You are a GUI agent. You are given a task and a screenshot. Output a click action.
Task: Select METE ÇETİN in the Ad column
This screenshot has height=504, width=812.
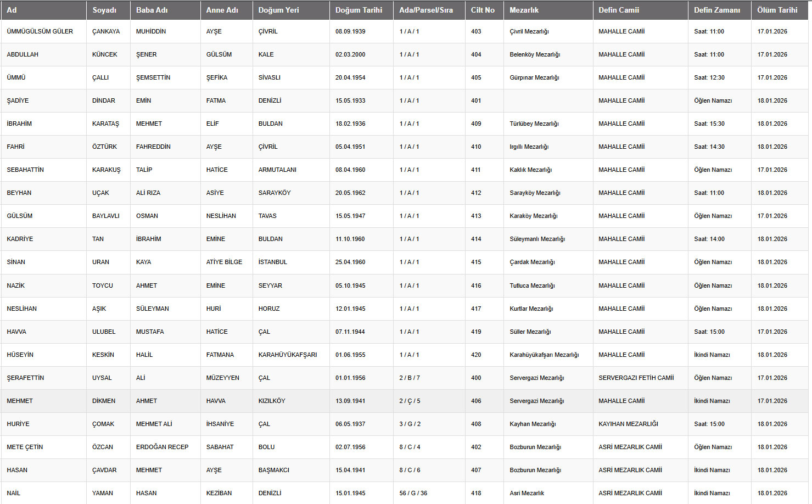(x=25, y=447)
